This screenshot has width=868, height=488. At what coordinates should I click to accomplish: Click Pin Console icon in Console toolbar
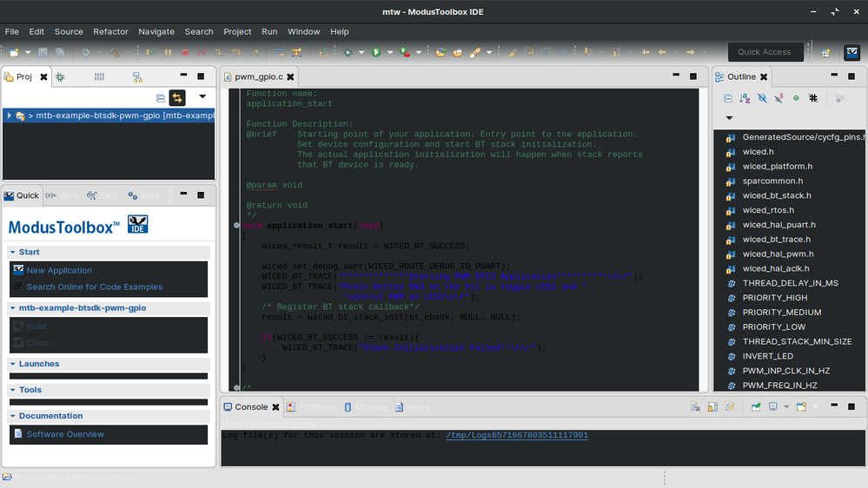tap(756, 406)
